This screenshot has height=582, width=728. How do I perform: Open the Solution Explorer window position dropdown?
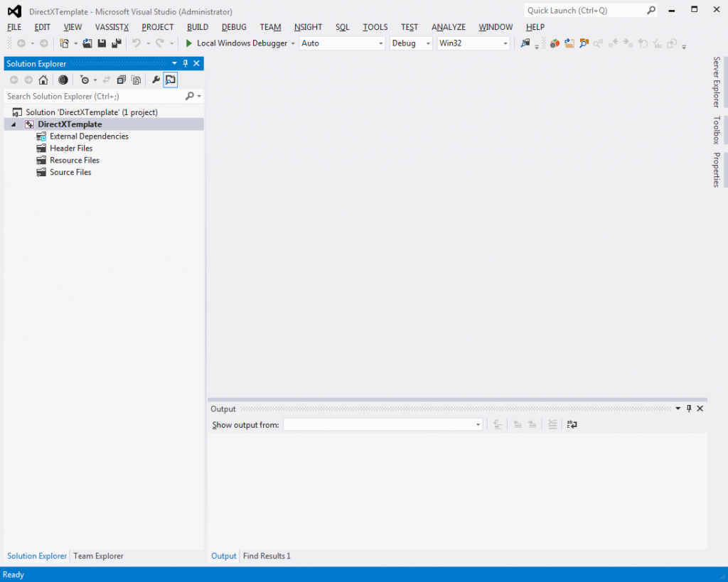coord(175,63)
